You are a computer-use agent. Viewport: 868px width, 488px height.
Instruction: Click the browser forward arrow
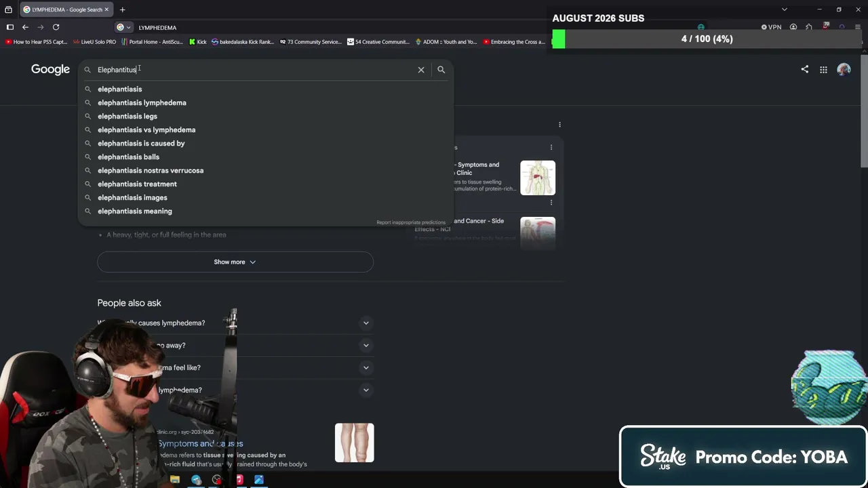(x=41, y=27)
